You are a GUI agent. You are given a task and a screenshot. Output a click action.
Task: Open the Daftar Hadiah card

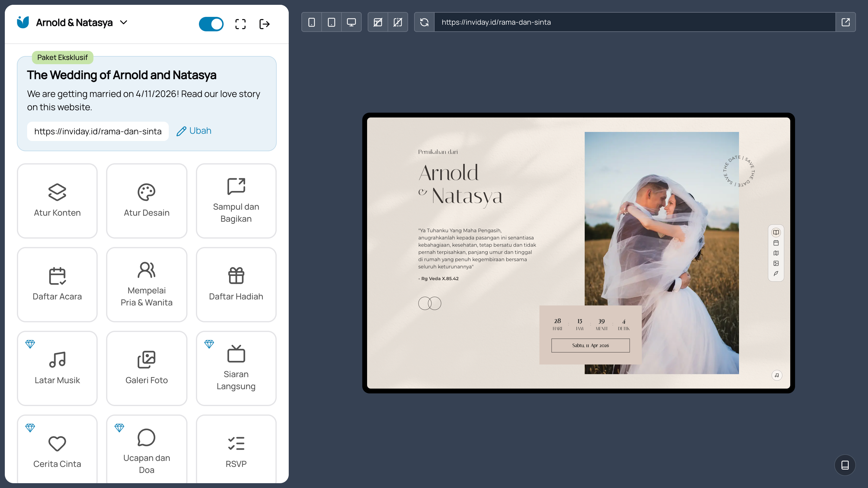pyautogui.click(x=236, y=284)
